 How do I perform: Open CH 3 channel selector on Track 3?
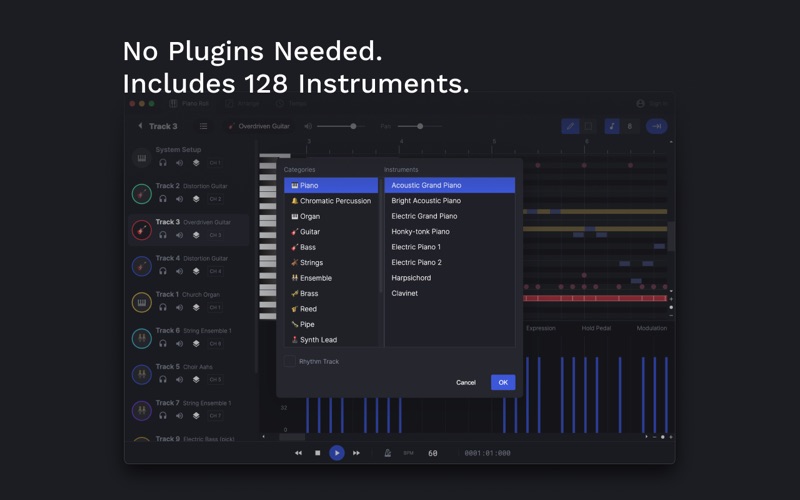point(215,235)
